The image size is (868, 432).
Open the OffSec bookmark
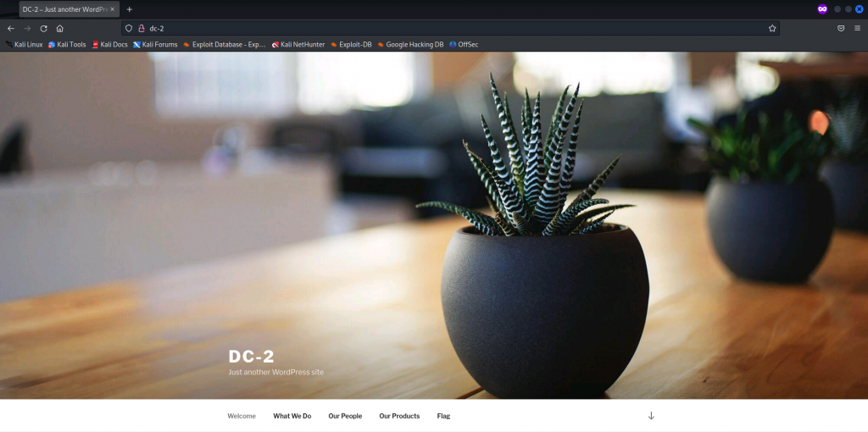click(x=464, y=44)
